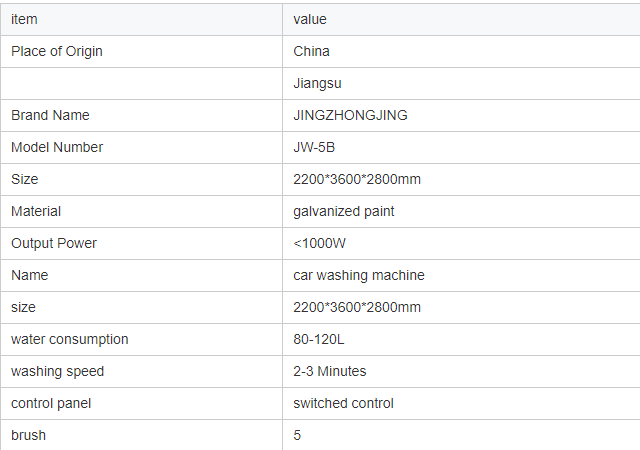The width and height of the screenshot is (640, 450).
Task: Select the 'Place of Origin' label
Action: point(57,51)
